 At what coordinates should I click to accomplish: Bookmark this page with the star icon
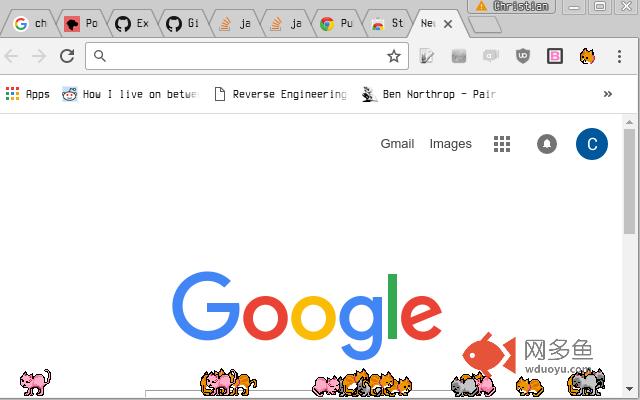point(394,56)
